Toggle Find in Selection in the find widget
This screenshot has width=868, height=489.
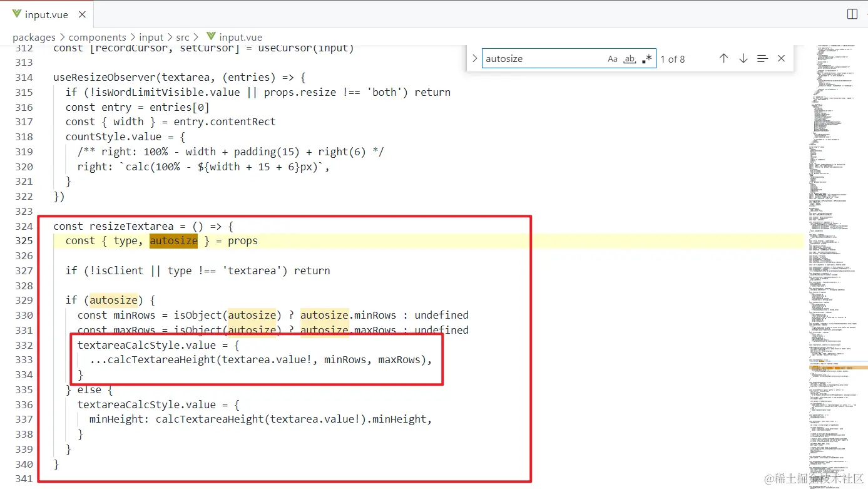point(762,58)
